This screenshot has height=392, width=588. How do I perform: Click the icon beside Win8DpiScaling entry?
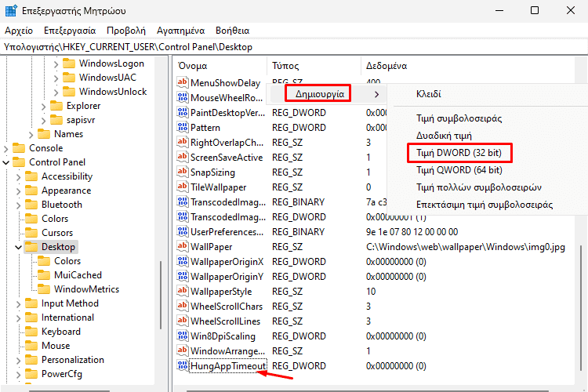[x=183, y=336]
